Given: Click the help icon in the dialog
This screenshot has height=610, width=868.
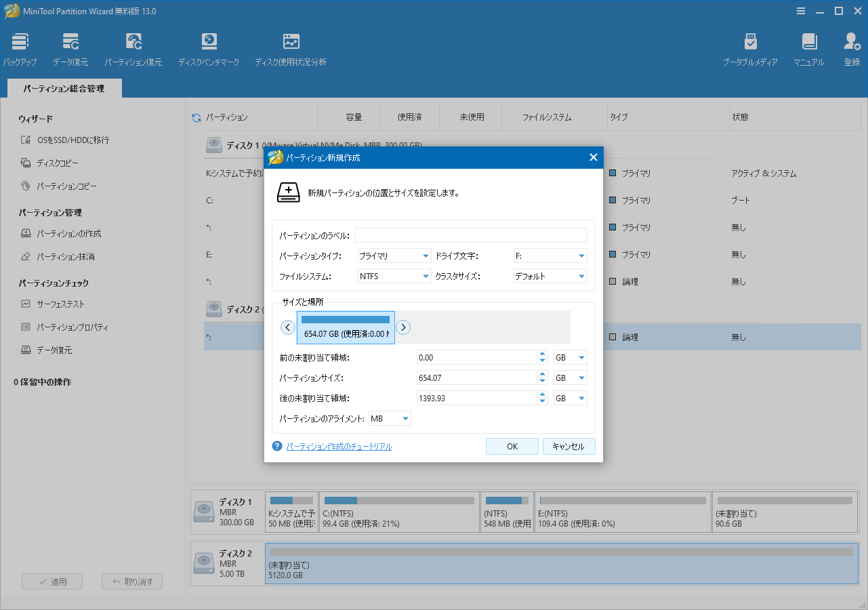Looking at the screenshot, I should (276, 446).
